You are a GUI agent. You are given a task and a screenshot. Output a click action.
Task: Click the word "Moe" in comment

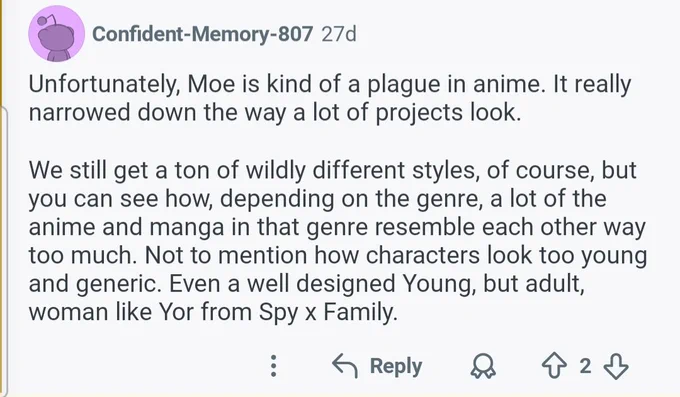[x=212, y=84]
